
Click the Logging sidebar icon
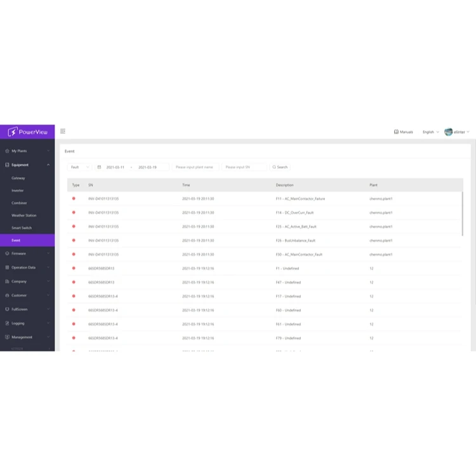(x=7, y=323)
